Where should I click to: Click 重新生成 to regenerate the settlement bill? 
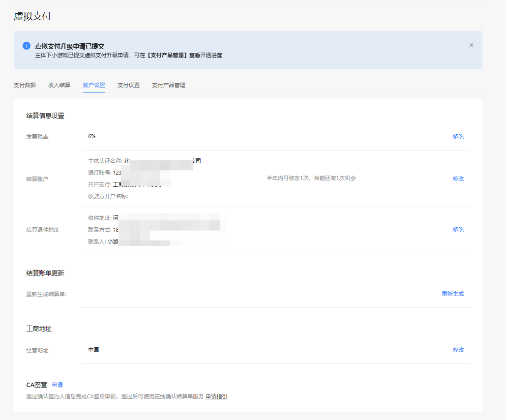pos(452,294)
